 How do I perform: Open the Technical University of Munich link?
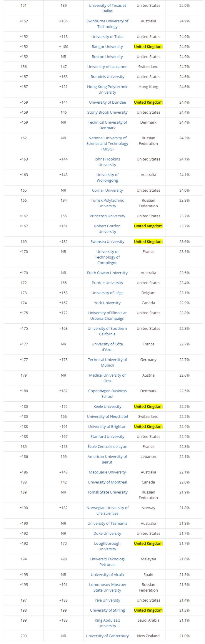[107, 362]
